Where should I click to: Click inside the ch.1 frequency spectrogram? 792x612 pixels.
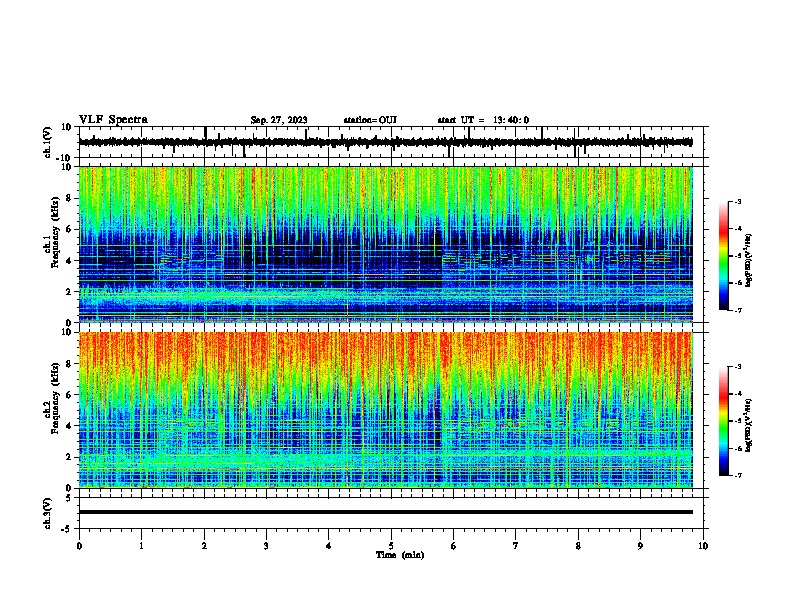coord(386,244)
